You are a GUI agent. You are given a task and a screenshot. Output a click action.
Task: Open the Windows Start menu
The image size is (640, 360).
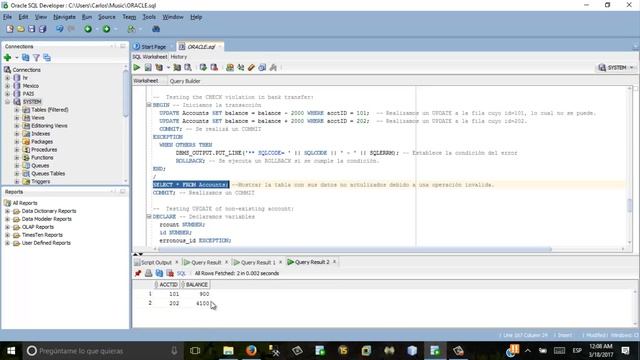click(11, 351)
